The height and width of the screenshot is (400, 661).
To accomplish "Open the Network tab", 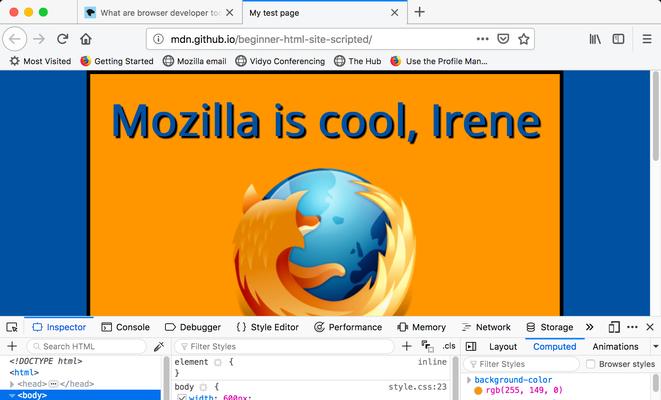I will pos(486,327).
